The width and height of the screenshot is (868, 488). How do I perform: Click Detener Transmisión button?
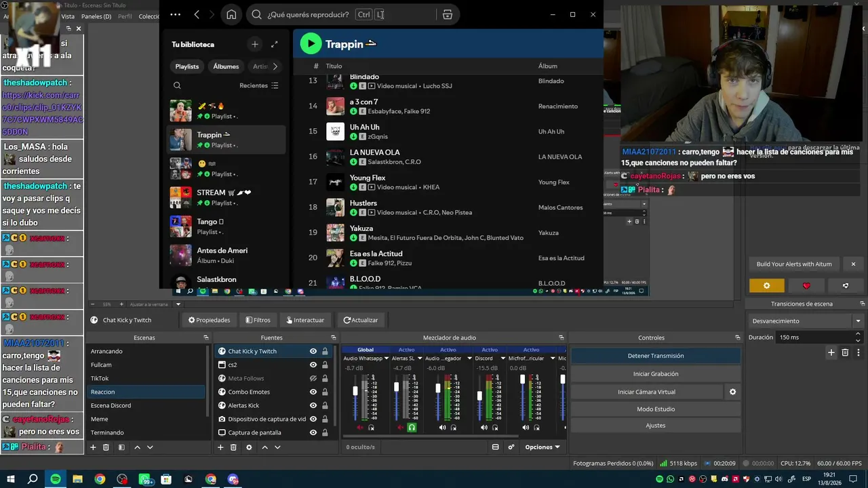pyautogui.click(x=656, y=356)
